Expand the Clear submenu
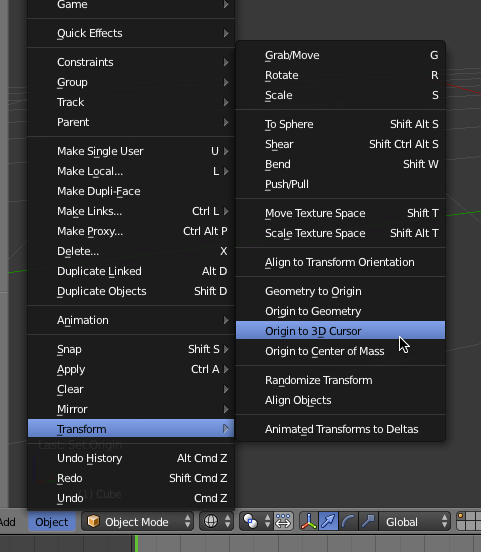 click(x=131, y=389)
